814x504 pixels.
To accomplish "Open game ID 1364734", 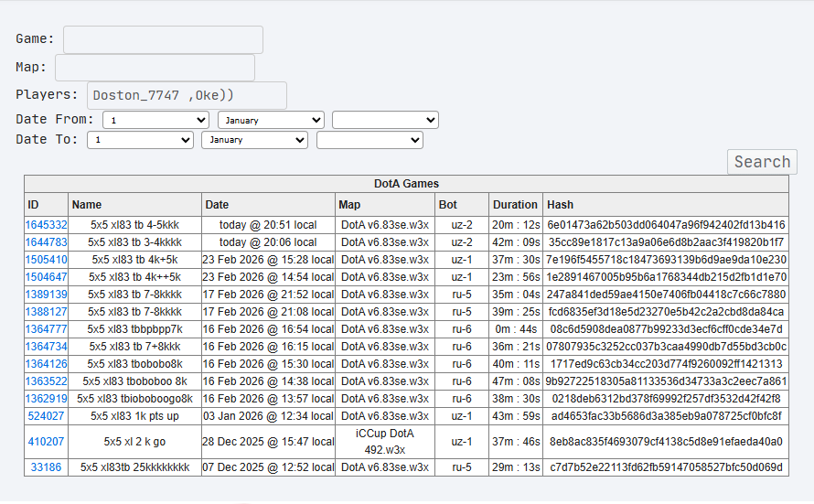I will (x=47, y=347).
